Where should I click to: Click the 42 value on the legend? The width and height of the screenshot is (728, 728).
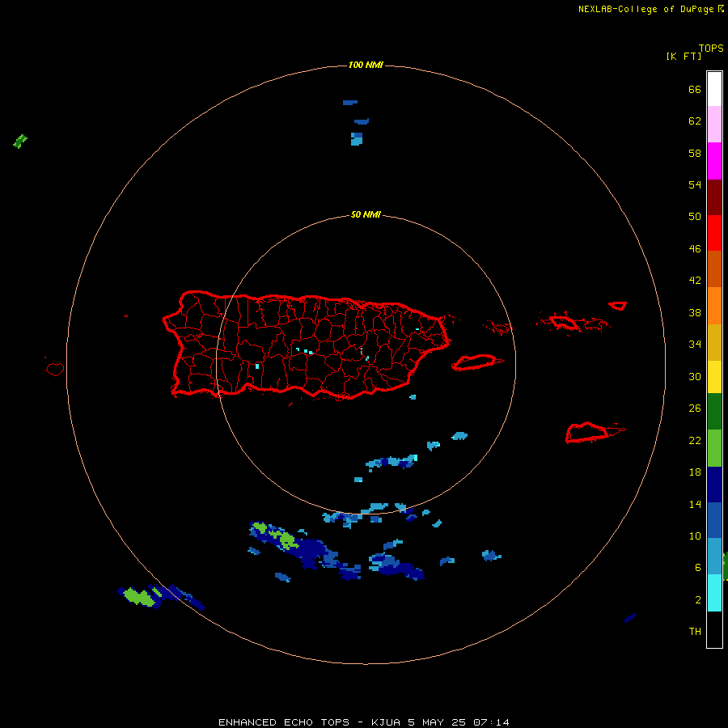pyautogui.click(x=695, y=280)
